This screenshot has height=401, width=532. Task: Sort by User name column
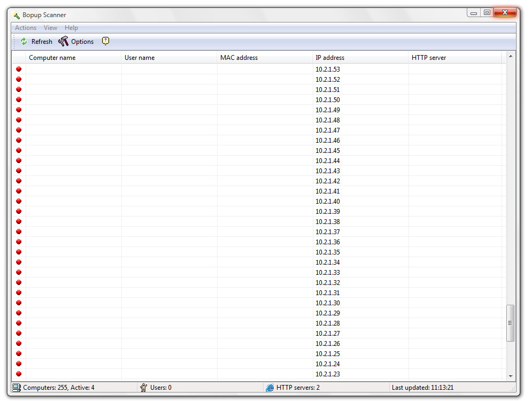click(x=169, y=58)
